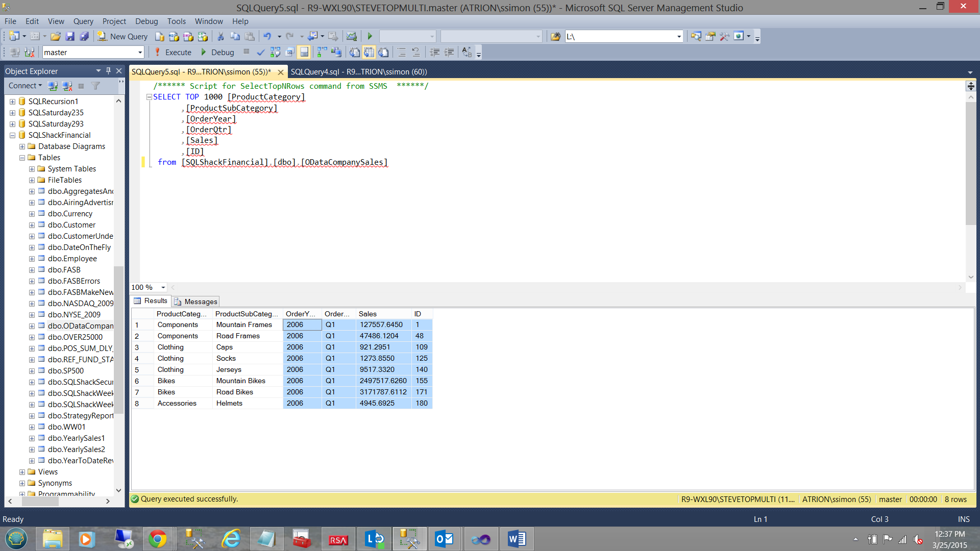Toggle Results to Grid option
The height and width of the screenshot is (551, 980).
click(x=369, y=52)
